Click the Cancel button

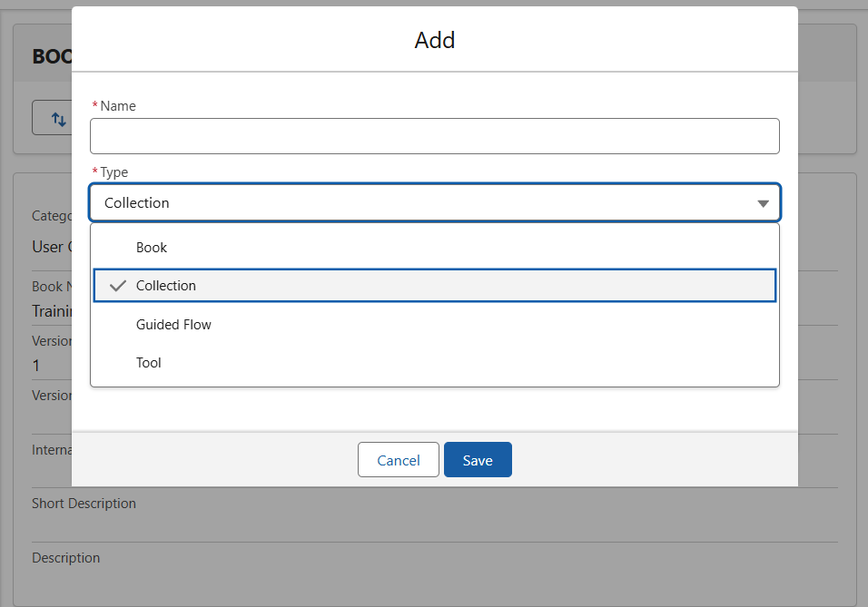pyautogui.click(x=398, y=460)
